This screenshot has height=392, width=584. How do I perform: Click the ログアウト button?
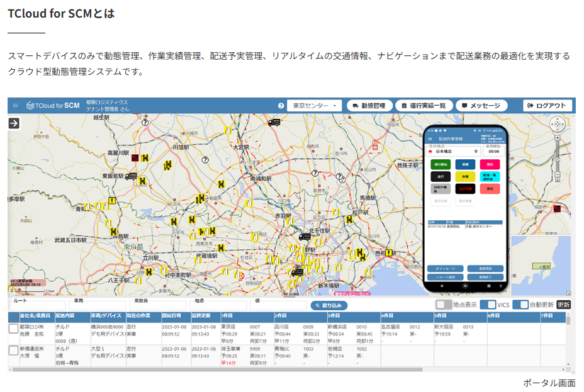547,106
